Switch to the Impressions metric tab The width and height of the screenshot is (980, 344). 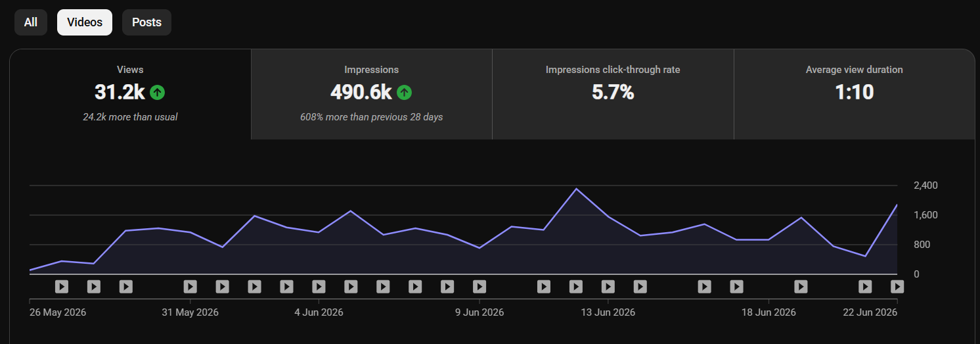(372, 94)
